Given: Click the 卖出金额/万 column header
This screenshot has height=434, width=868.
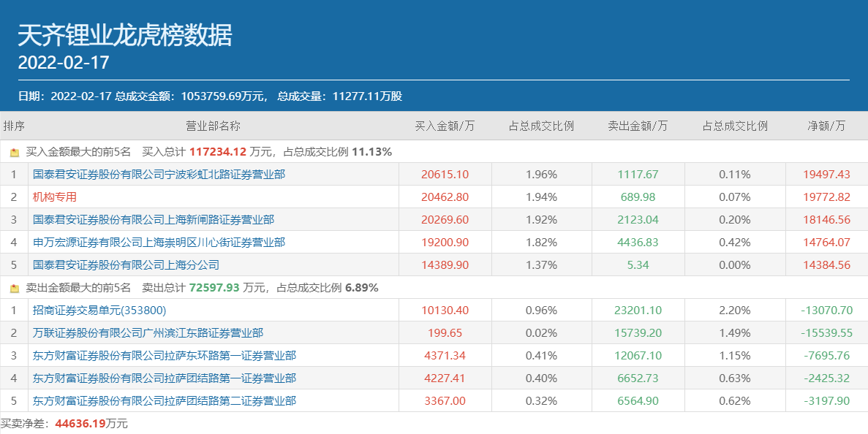Looking at the screenshot, I should (x=638, y=126).
